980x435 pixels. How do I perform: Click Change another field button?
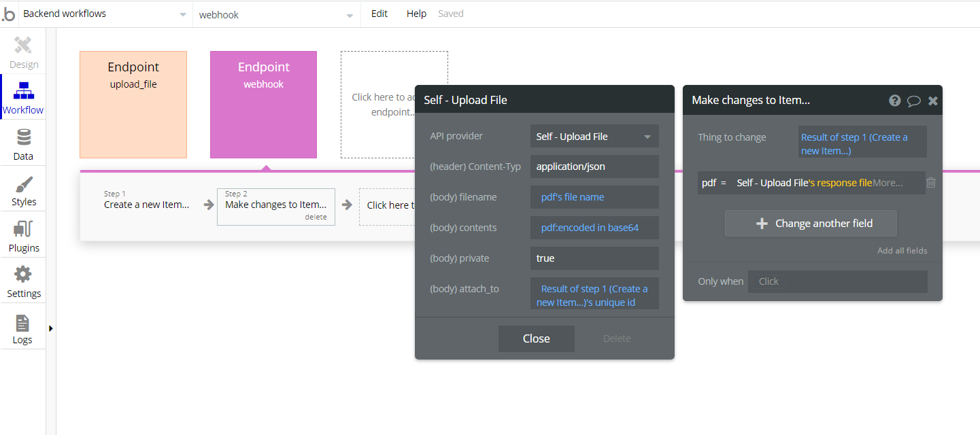click(811, 223)
